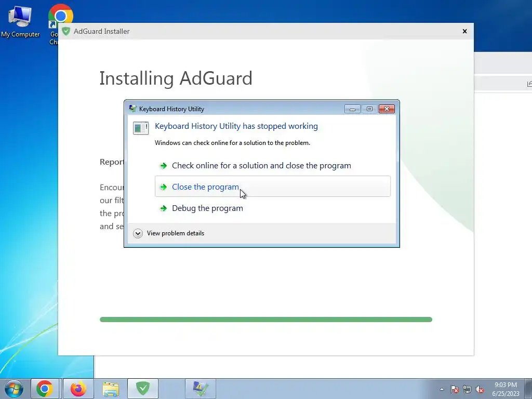This screenshot has height=399, width=532.
Task: Click the green arrow beside Debug the program
Action: [163, 208]
